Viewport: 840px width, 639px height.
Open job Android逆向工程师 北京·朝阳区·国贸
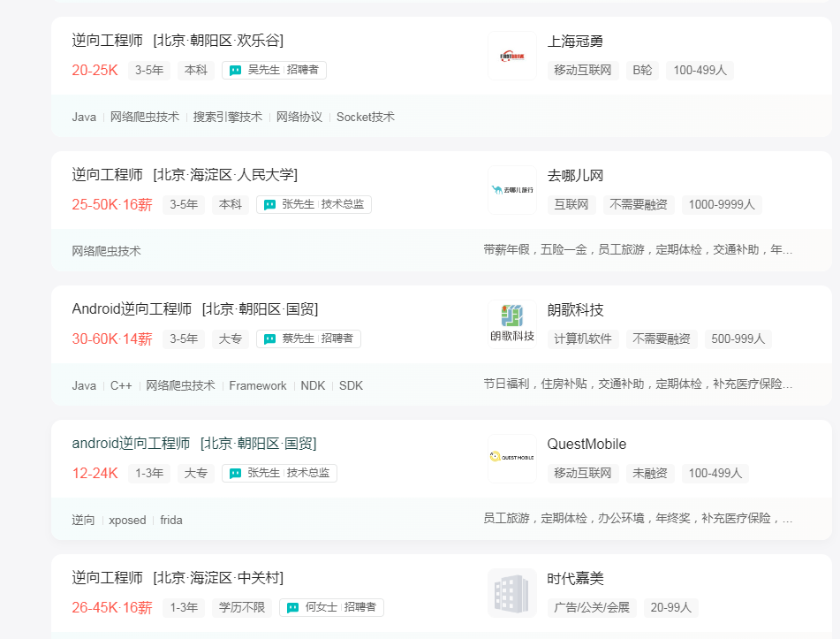coord(195,309)
